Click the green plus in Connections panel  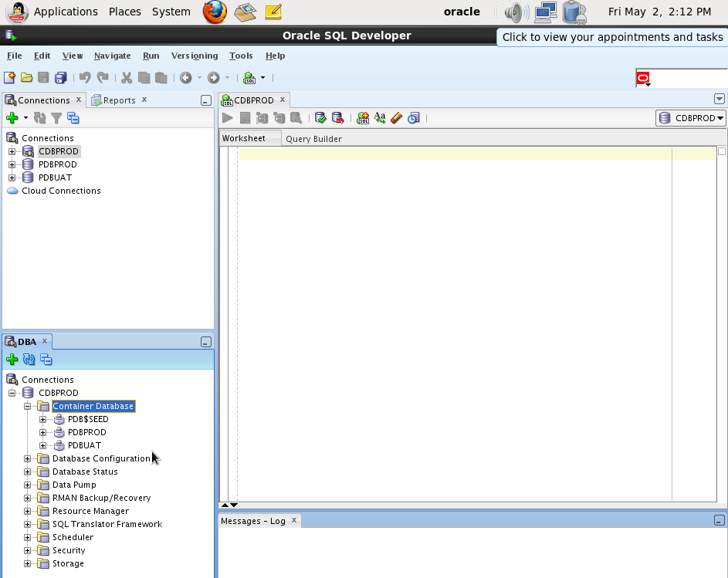pos(12,118)
